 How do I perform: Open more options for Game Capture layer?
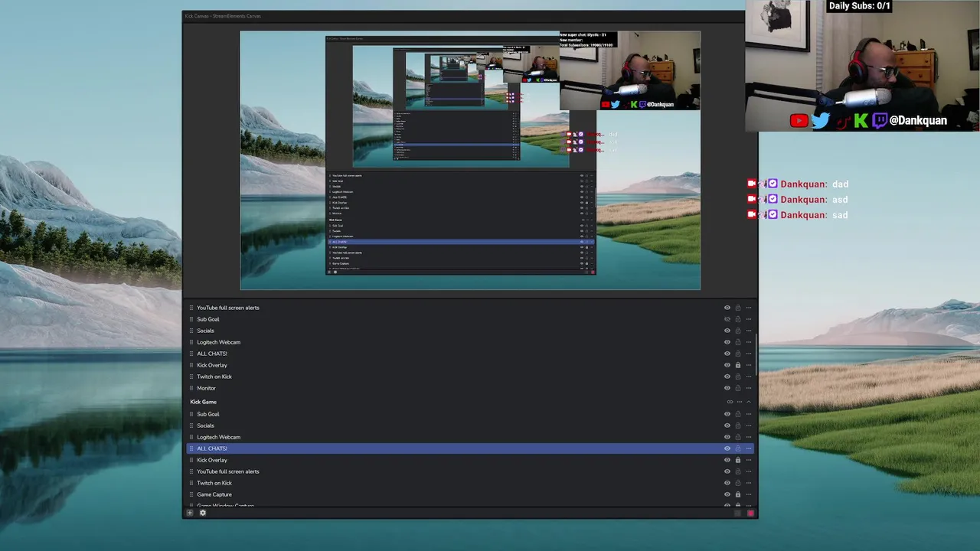click(x=749, y=494)
